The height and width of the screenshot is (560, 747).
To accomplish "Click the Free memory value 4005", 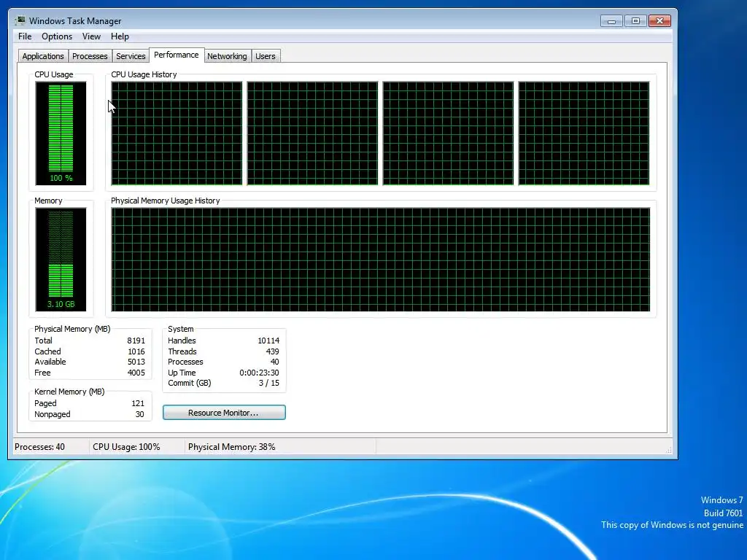I will point(136,373).
